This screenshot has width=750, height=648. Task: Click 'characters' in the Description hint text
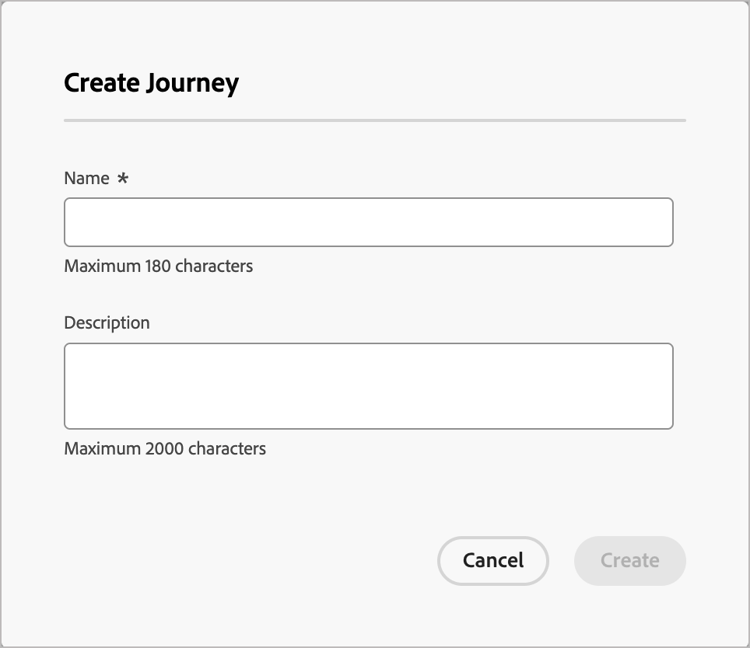[x=227, y=449]
